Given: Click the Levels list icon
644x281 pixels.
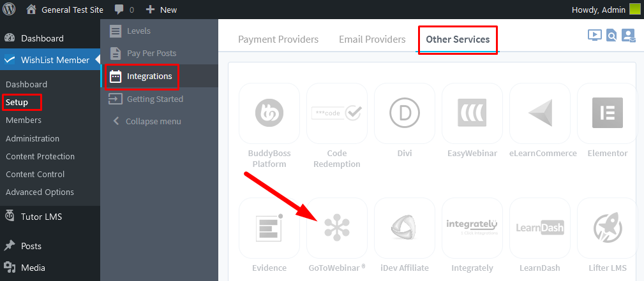Looking at the screenshot, I should pyautogui.click(x=116, y=31).
